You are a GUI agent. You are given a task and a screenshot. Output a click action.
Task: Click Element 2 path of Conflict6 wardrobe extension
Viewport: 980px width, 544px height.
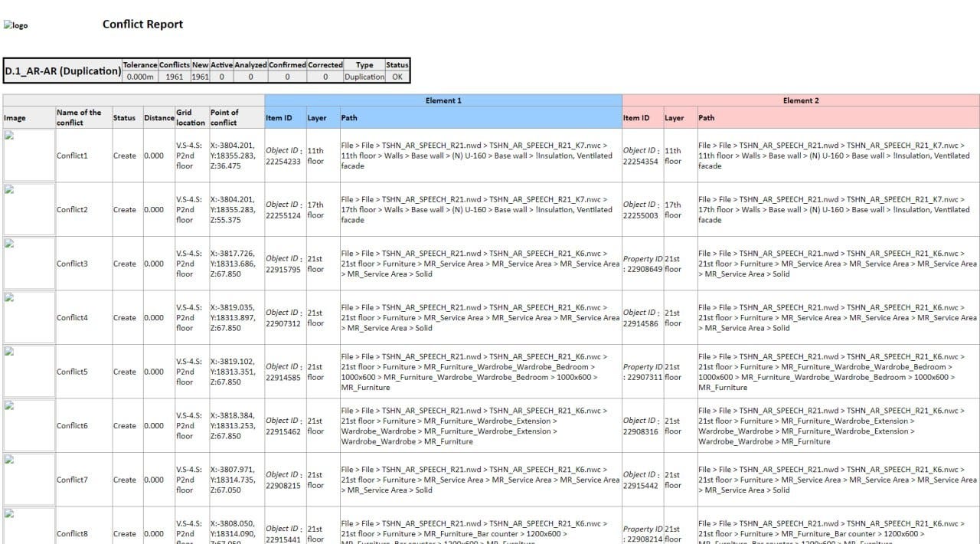coord(838,426)
